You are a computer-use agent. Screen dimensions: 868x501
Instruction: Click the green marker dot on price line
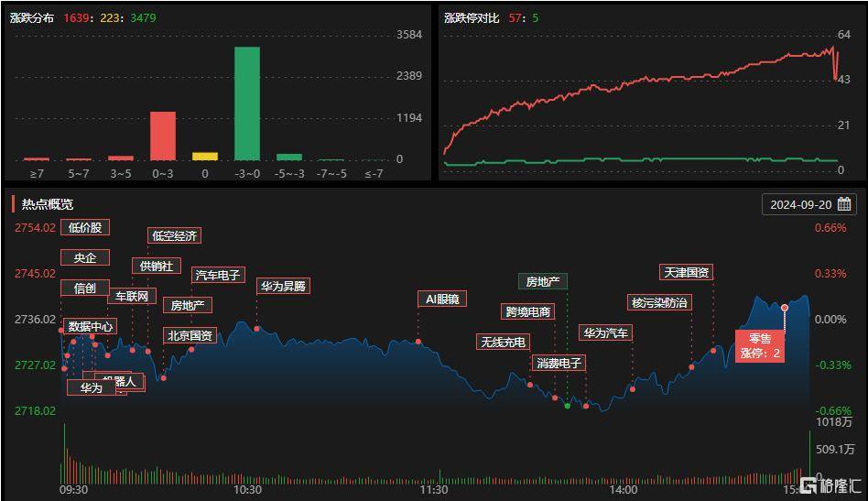567,405
